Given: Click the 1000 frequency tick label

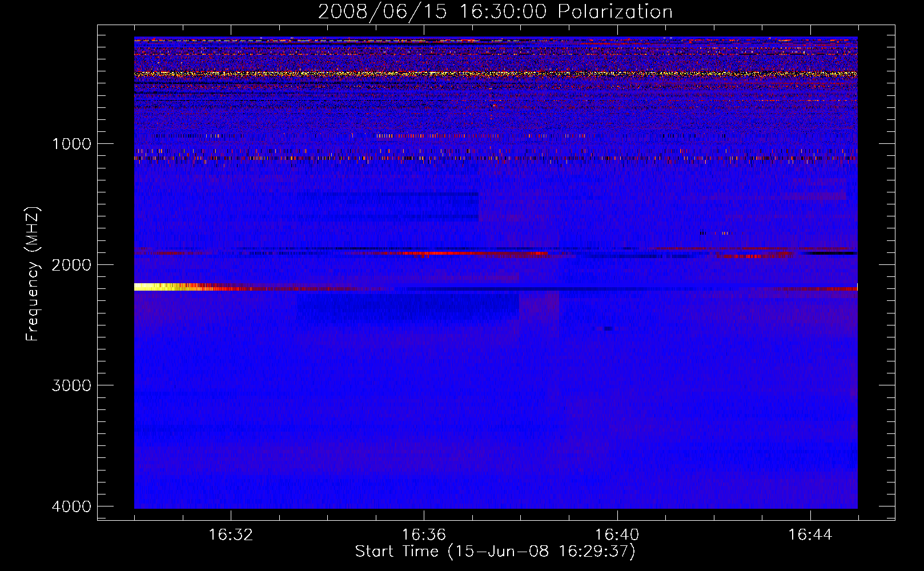Looking at the screenshot, I should click(72, 143).
